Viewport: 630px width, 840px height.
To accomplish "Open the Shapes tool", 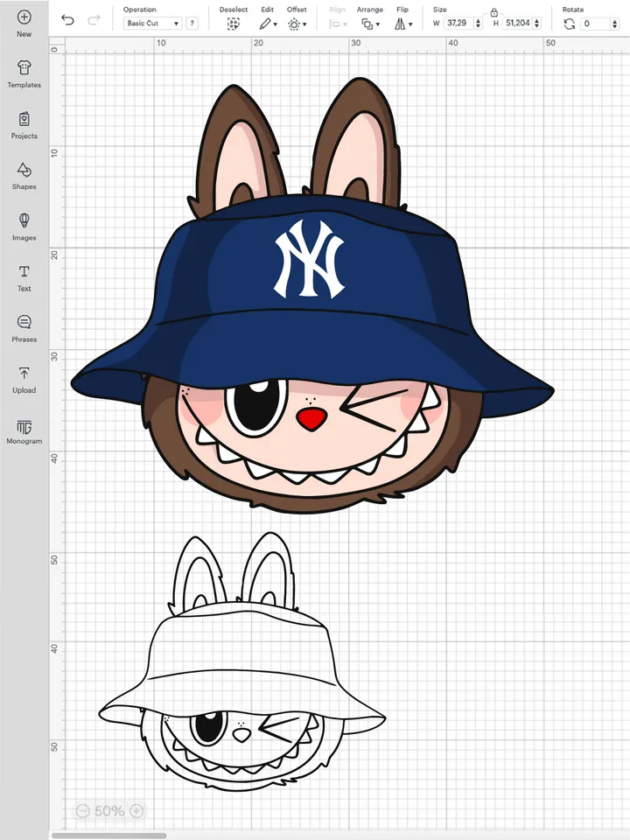I will (x=24, y=175).
